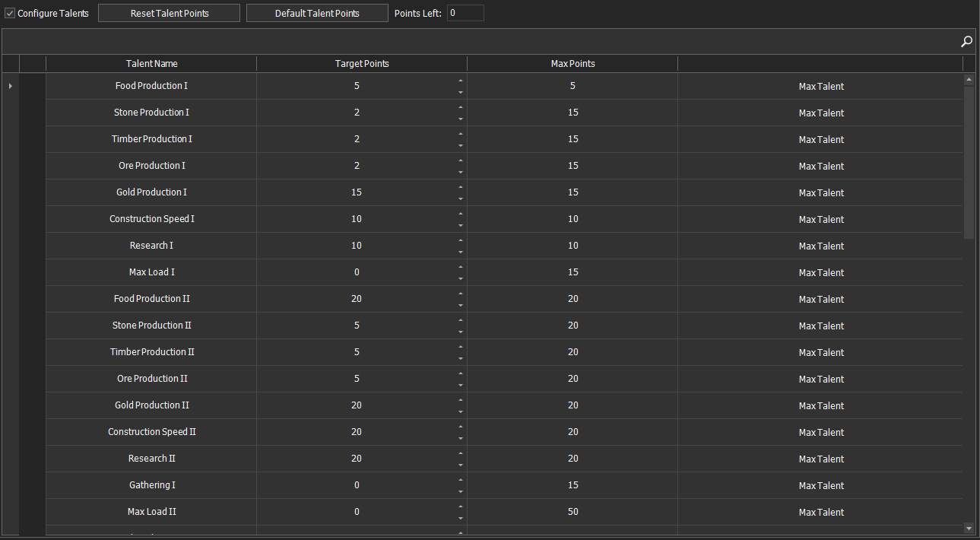Select the Timber Production II row
This screenshot has height=540, width=980.
click(x=151, y=352)
